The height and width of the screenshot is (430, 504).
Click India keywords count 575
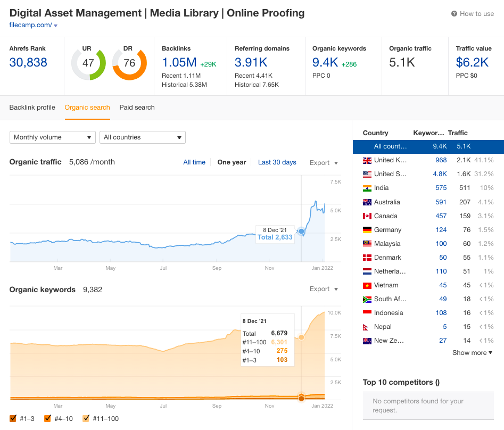tap(441, 188)
